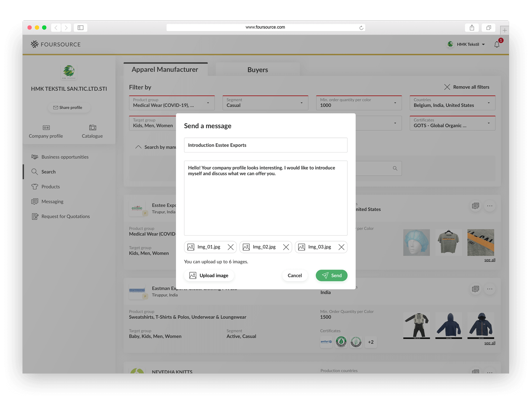Open the notifications bell icon

[497, 44]
